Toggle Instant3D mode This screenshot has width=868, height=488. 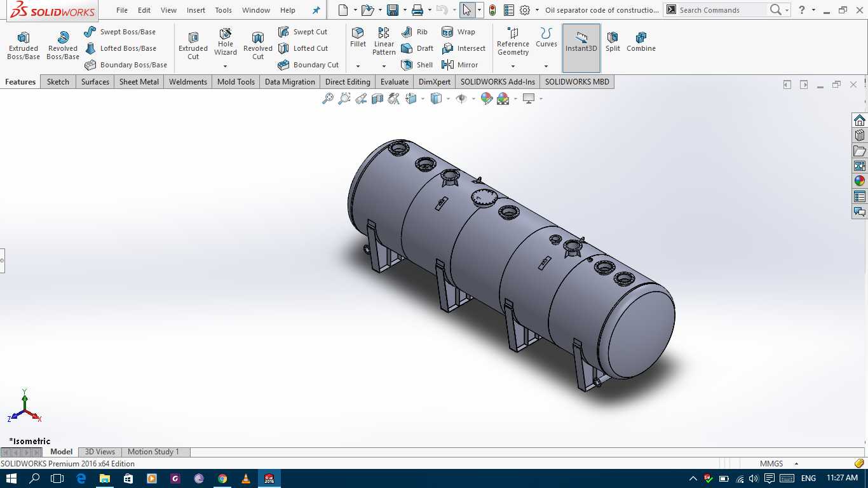pyautogui.click(x=581, y=42)
